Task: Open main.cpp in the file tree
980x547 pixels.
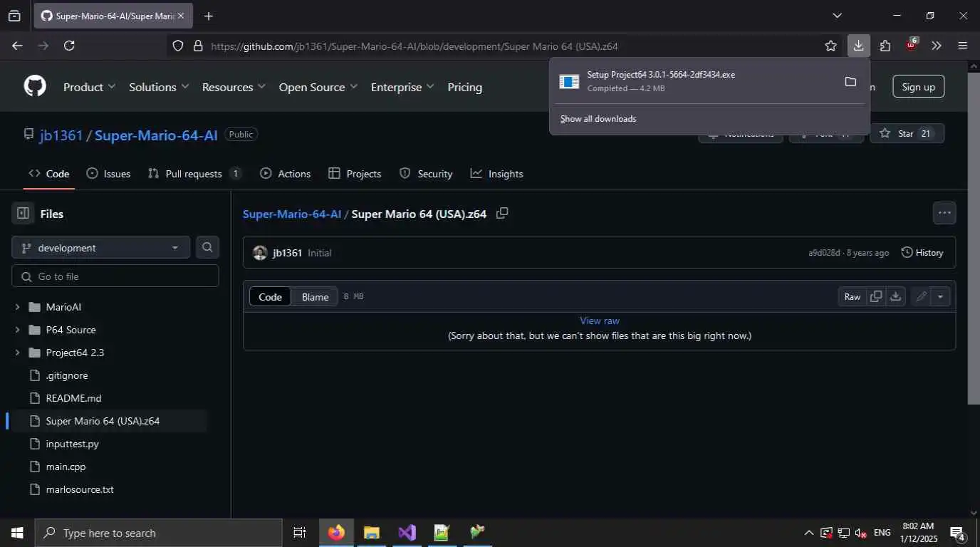Action: tap(66, 467)
